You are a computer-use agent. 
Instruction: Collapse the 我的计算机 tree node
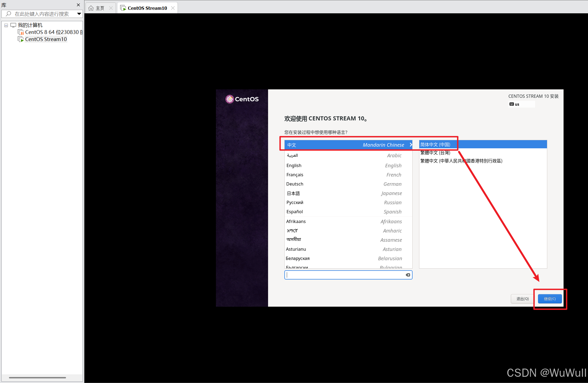tap(6, 25)
